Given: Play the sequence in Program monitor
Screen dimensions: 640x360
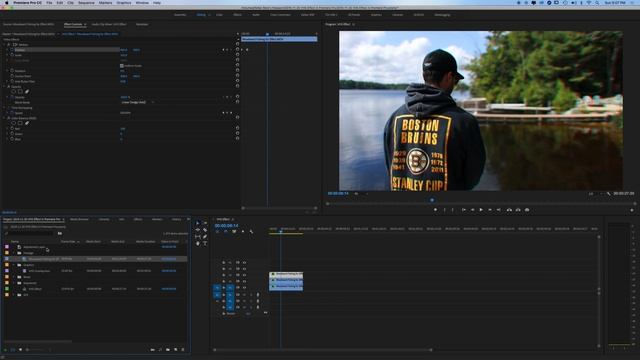Looking at the screenshot, I should point(481,210).
